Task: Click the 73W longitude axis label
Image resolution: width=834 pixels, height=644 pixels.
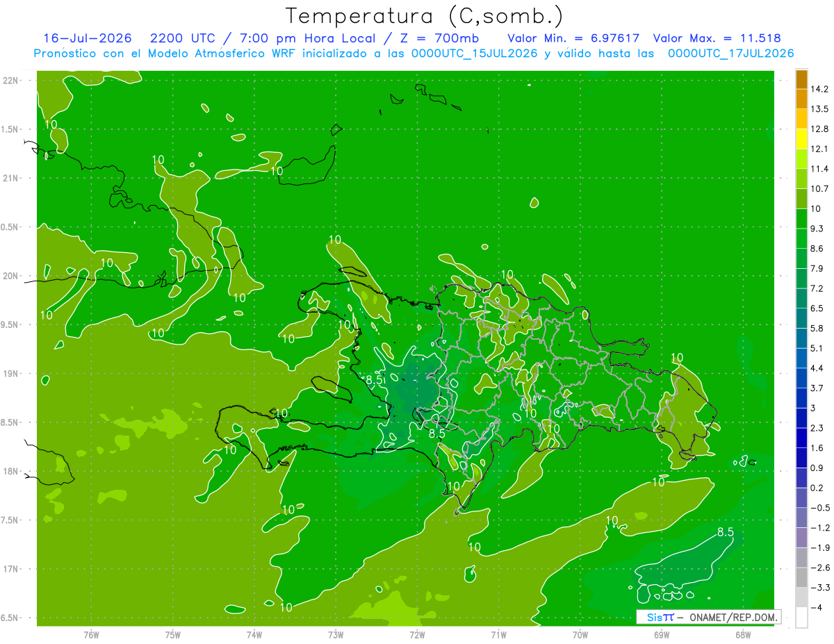Action: (x=336, y=635)
